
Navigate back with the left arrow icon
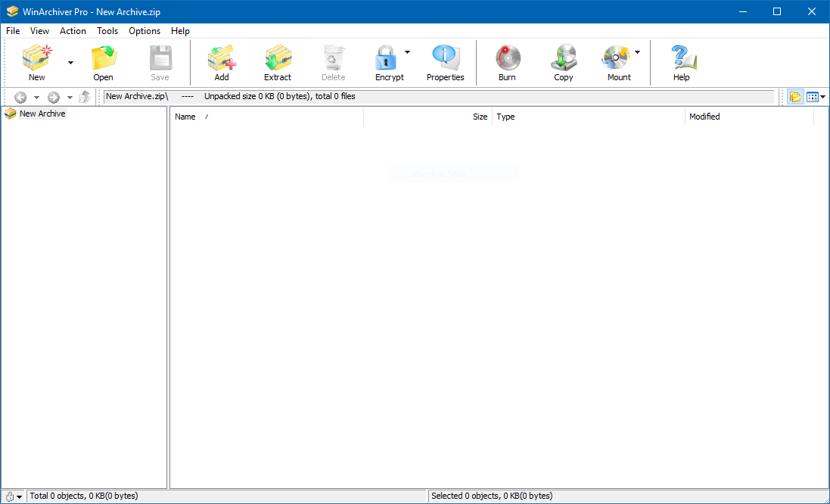pos(20,98)
